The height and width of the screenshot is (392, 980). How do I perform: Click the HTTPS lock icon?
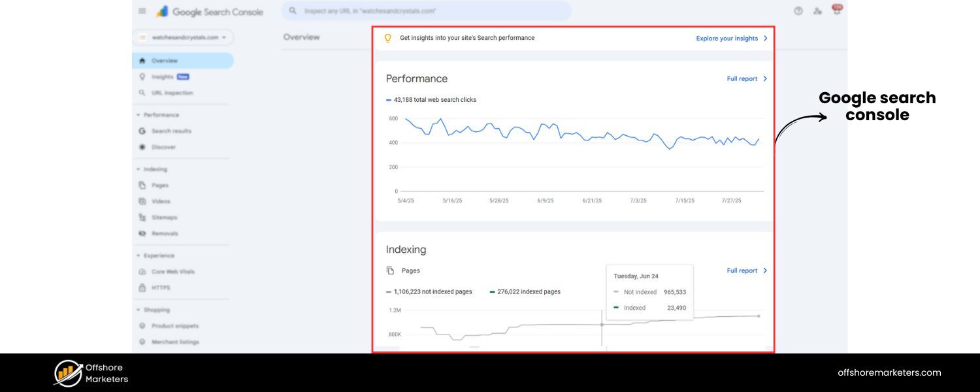tap(142, 287)
